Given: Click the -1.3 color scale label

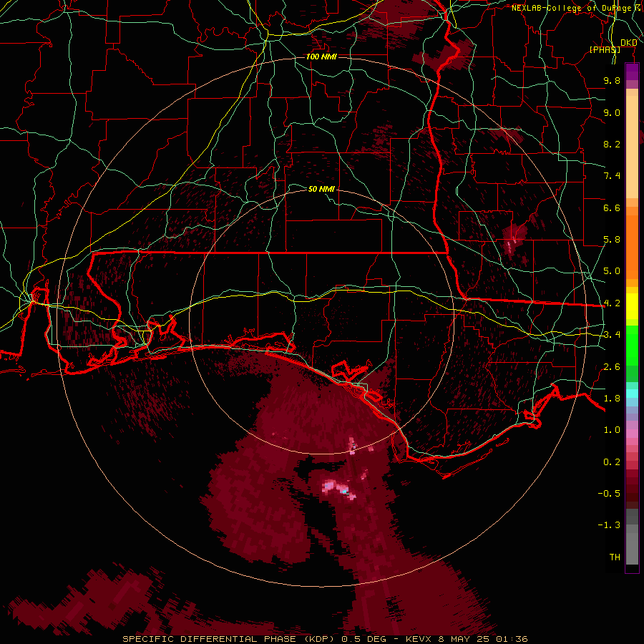Looking at the screenshot, I should [609, 525].
